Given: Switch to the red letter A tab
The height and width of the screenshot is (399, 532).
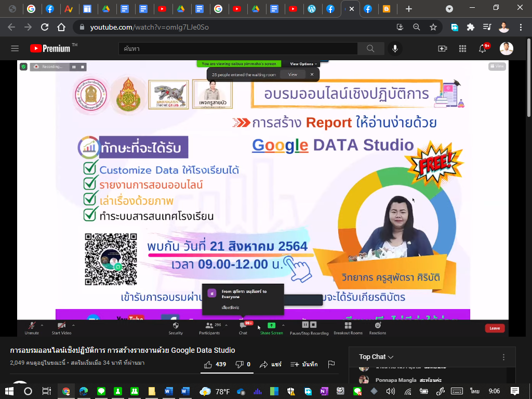Looking at the screenshot, I should point(69,9).
